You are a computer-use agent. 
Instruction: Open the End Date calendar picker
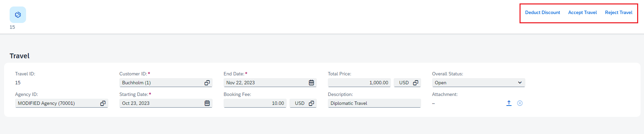point(311,83)
